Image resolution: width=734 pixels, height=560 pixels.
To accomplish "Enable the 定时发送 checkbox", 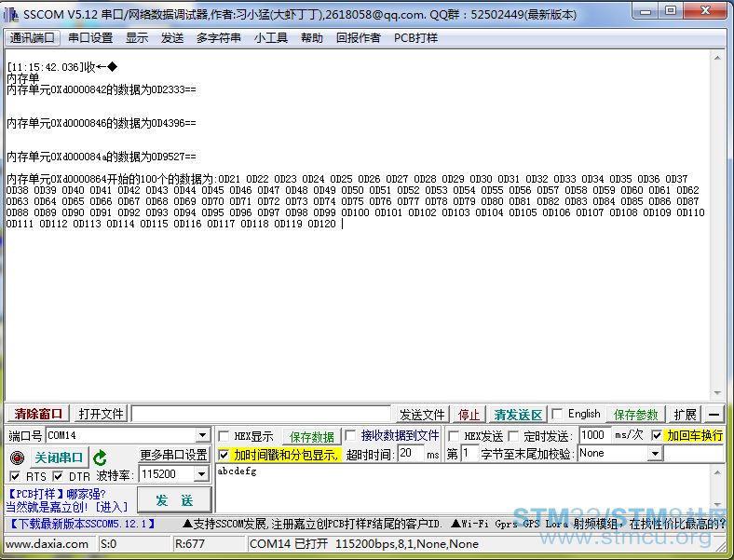I will tap(513, 436).
